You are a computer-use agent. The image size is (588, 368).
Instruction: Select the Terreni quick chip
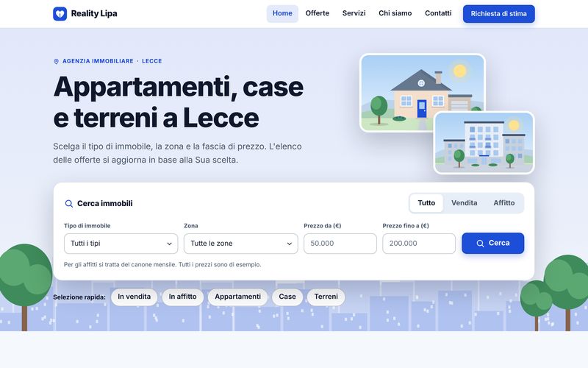click(326, 297)
